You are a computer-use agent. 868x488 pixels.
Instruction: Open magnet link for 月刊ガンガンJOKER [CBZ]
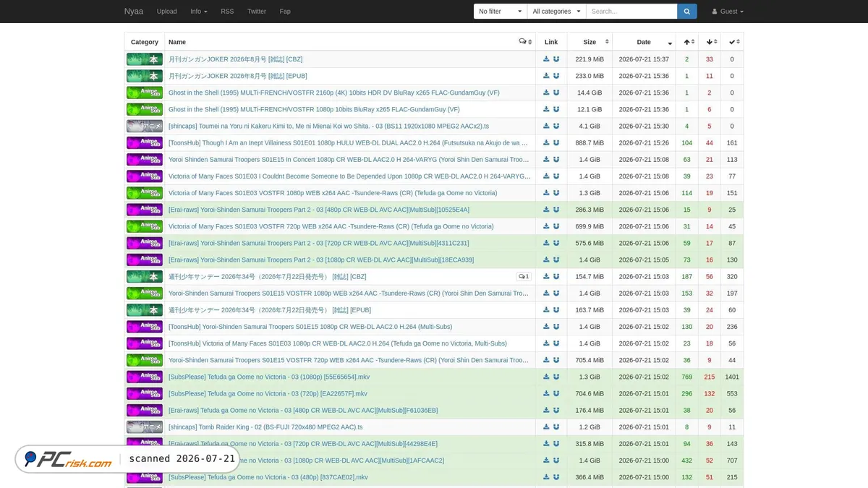tap(556, 59)
